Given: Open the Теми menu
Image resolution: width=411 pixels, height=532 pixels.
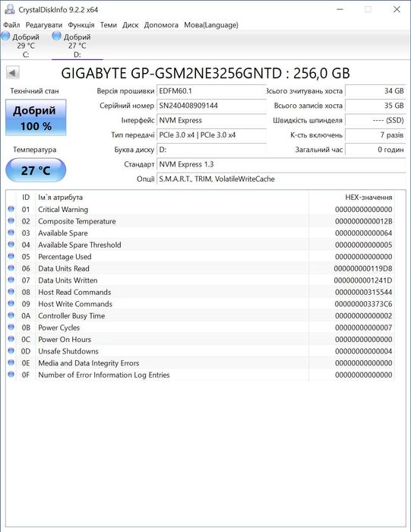Looking at the screenshot, I should coord(108,25).
